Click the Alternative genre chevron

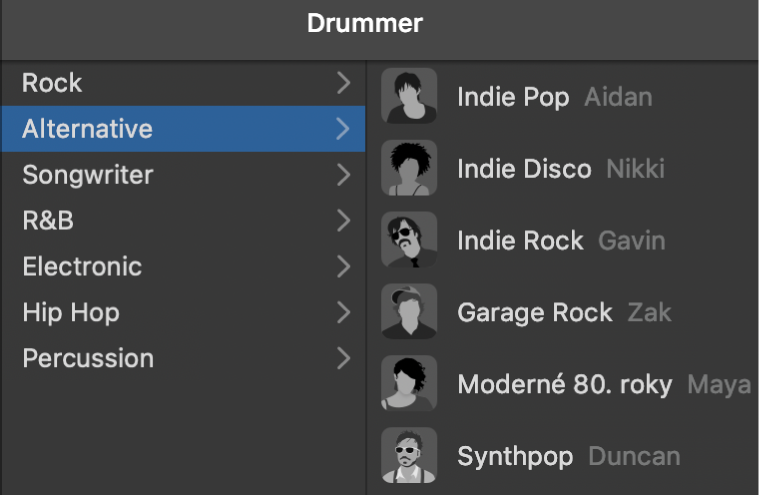[x=344, y=129]
